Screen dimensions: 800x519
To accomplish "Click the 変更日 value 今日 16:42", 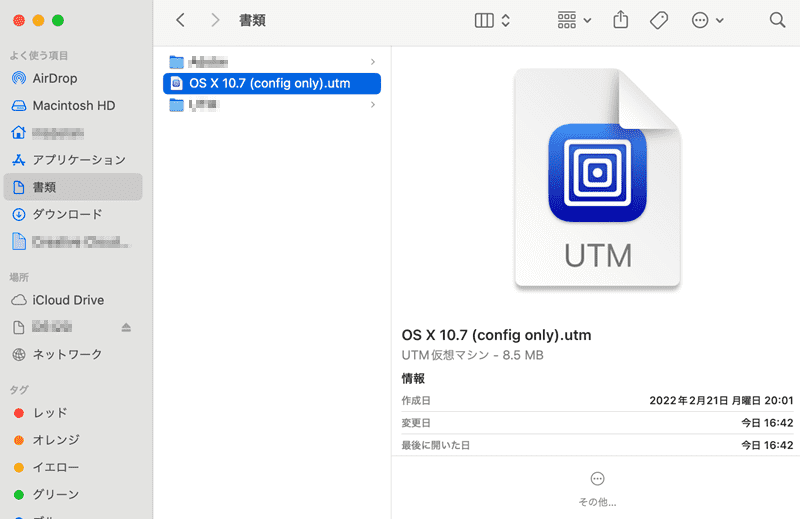I will point(767,423).
